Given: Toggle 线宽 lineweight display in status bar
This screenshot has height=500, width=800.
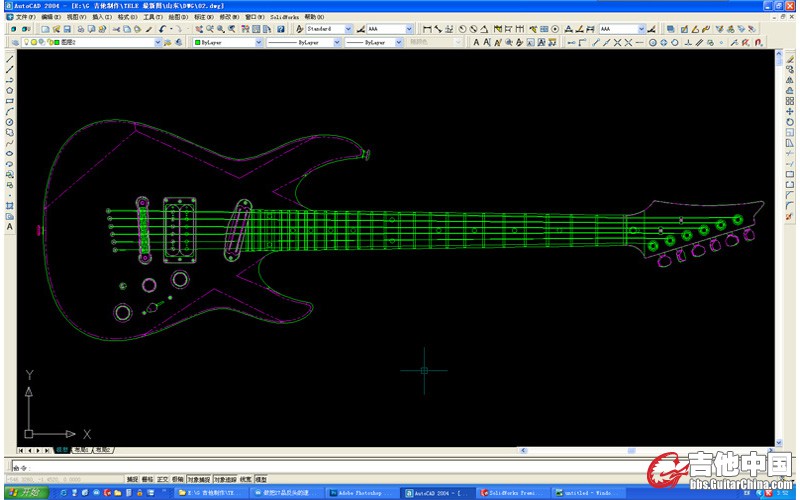Looking at the screenshot, I should tap(245, 479).
